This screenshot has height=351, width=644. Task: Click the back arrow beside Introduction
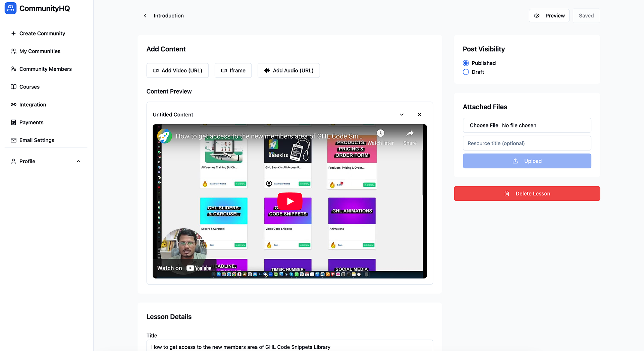(x=145, y=16)
